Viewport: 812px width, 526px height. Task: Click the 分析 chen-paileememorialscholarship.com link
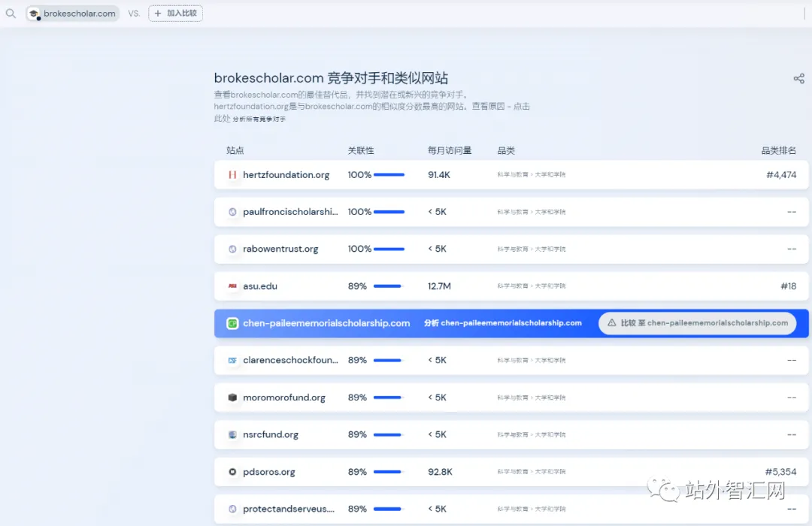click(503, 323)
